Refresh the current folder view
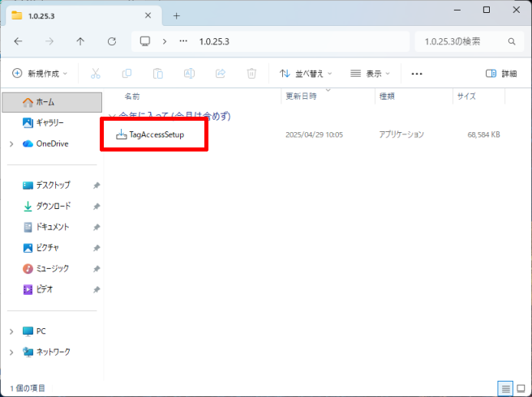532x397 pixels. [x=112, y=41]
